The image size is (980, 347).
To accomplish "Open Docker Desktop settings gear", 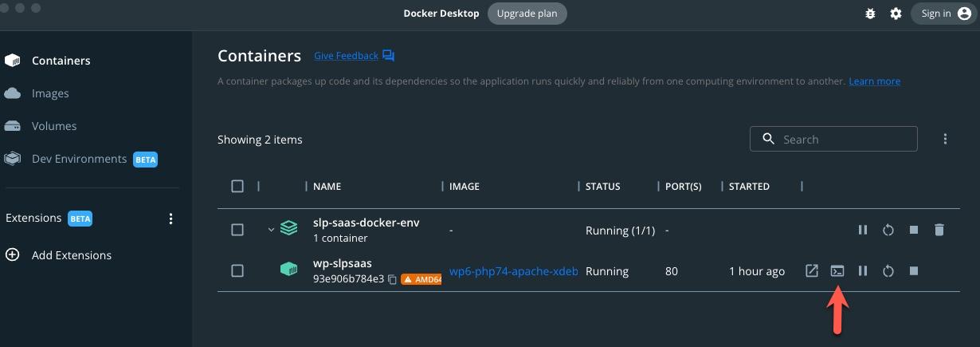I will [x=896, y=14].
